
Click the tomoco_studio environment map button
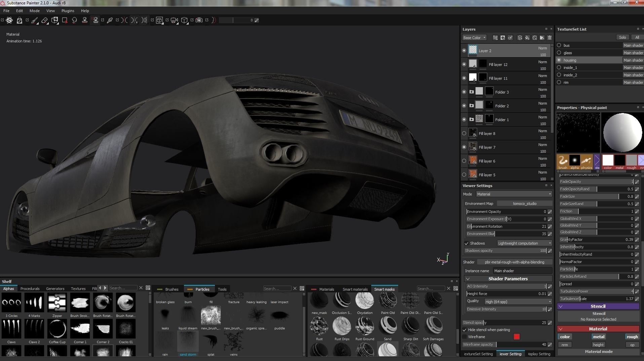tap(525, 204)
